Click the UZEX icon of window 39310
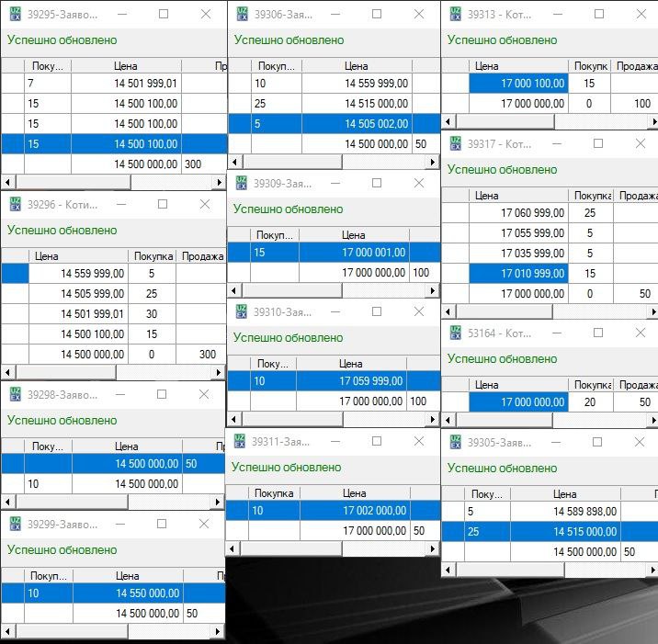Viewport: 658px width, 644px height. pyautogui.click(x=241, y=311)
